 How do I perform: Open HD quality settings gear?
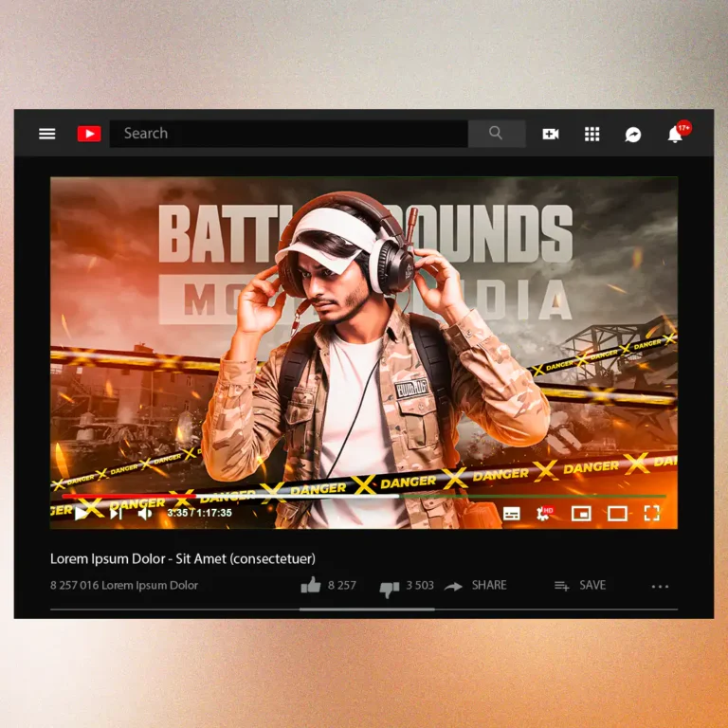coord(545,513)
